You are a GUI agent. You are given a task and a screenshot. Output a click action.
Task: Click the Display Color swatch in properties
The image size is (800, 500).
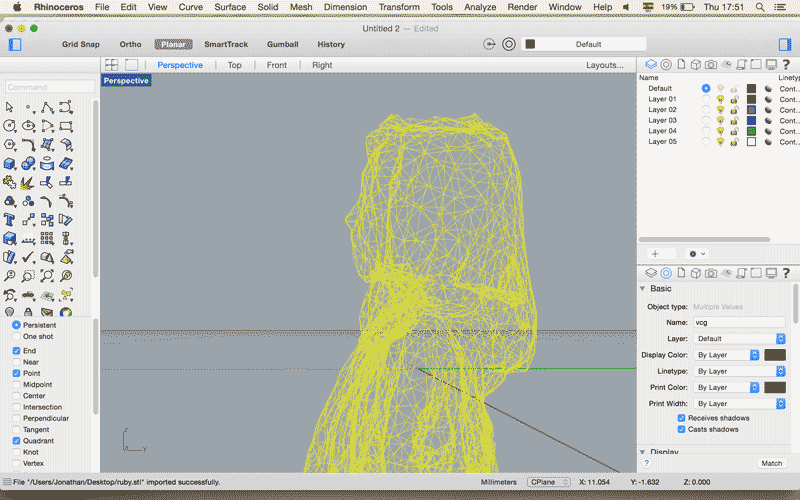point(775,355)
